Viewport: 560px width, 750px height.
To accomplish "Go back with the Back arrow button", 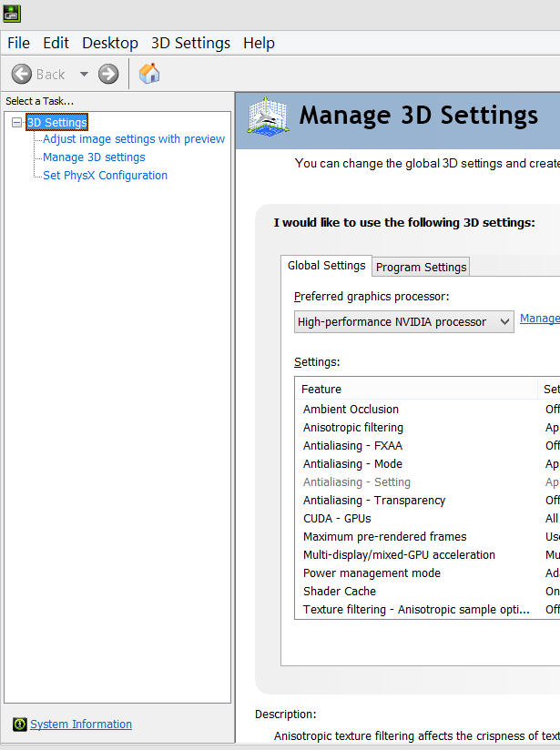I will pyautogui.click(x=22, y=74).
